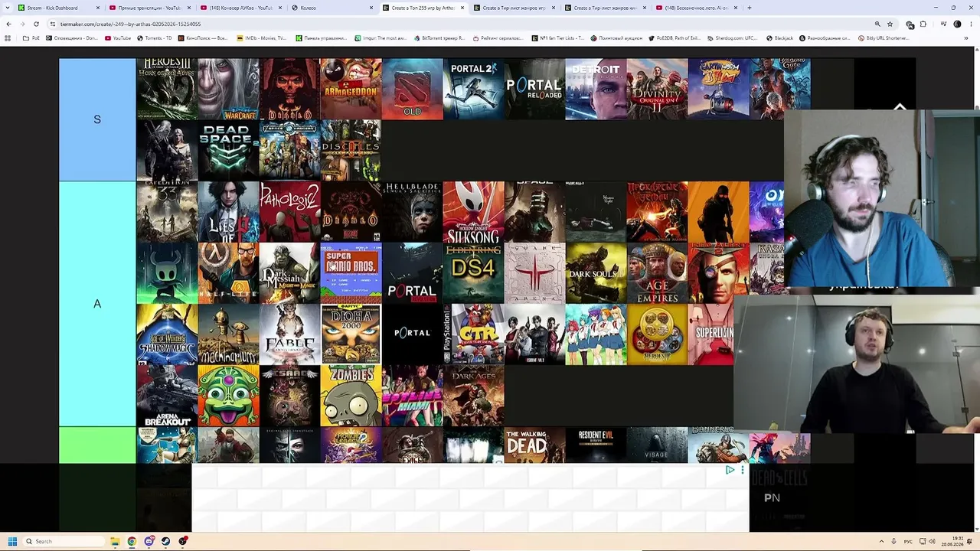Click the Hotline Miami tile
Image resolution: width=980 pixels, height=551 pixels.
pos(412,396)
